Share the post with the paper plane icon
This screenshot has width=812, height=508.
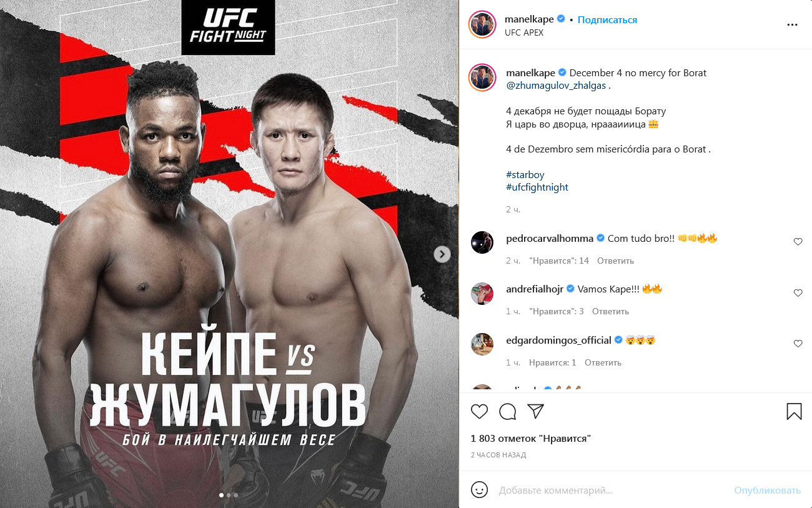click(x=536, y=411)
